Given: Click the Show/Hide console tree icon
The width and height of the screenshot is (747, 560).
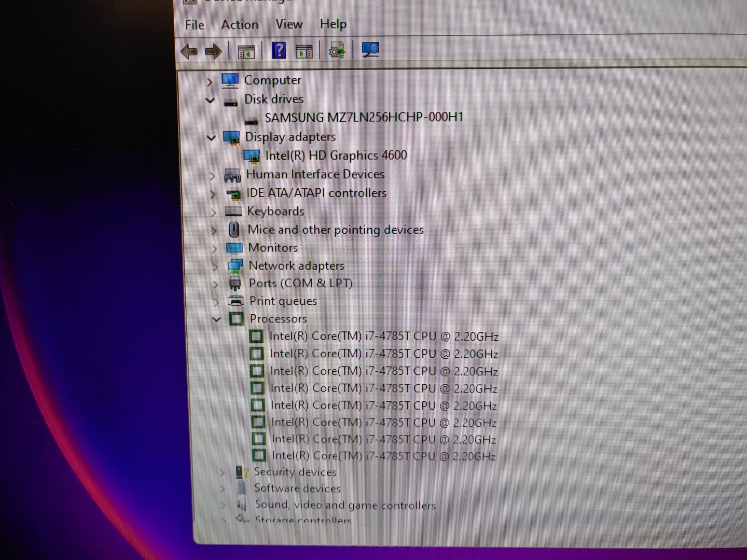Looking at the screenshot, I should [x=246, y=51].
